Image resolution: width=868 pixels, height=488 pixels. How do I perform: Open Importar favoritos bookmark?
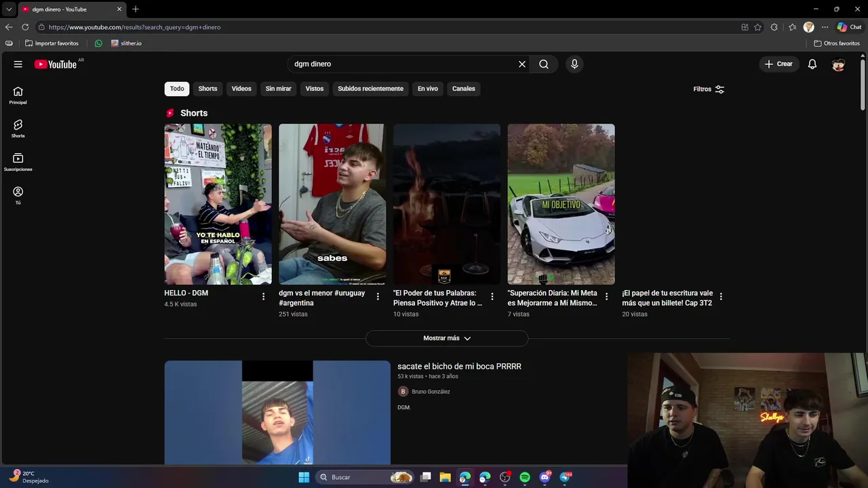[x=52, y=43]
